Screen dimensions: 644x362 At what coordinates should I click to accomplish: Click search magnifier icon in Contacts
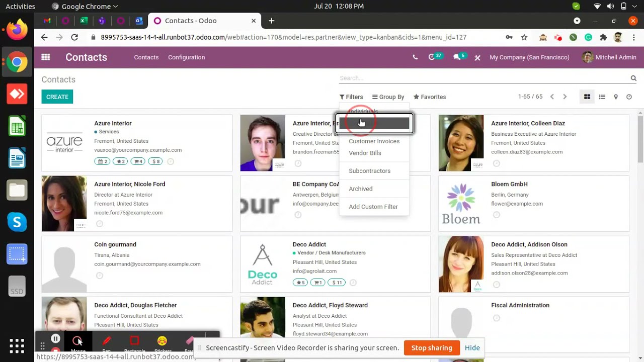pyautogui.click(x=633, y=78)
